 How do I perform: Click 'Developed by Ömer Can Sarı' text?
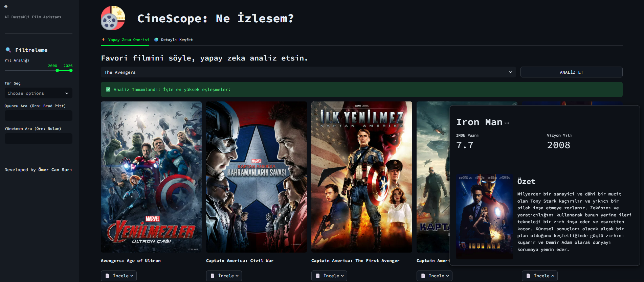(38, 170)
